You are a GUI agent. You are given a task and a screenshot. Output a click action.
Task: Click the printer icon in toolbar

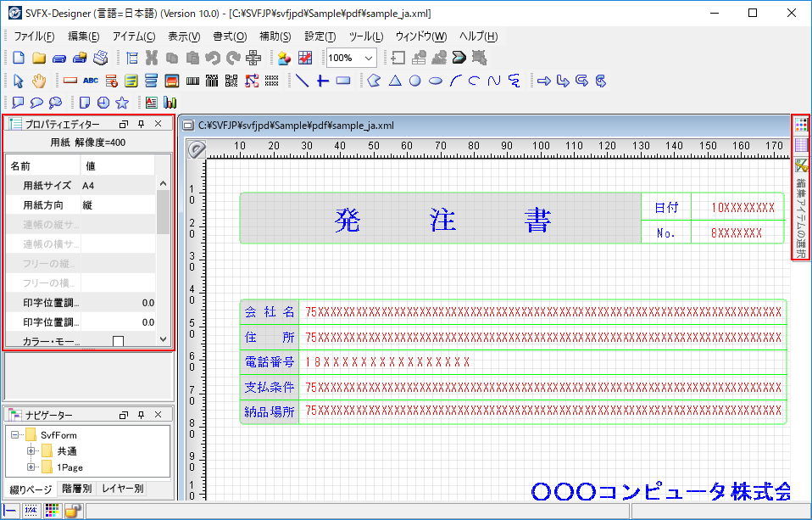click(x=101, y=58)
